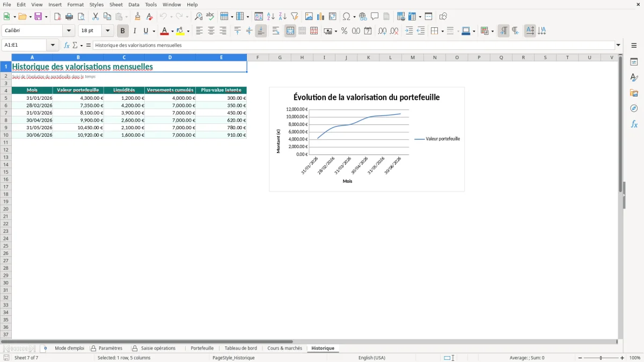Run the spelling check
The width and height of the screenshot is (644, 362).
210,17
